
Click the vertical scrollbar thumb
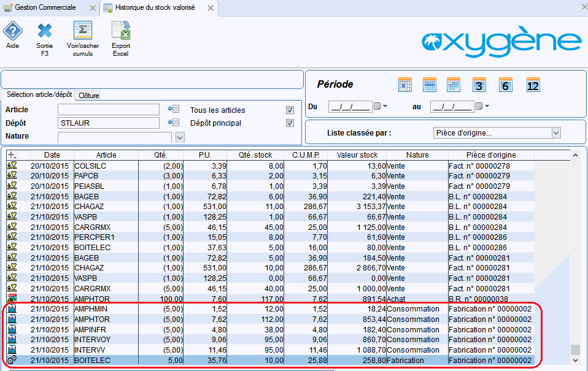click(575, 350)
